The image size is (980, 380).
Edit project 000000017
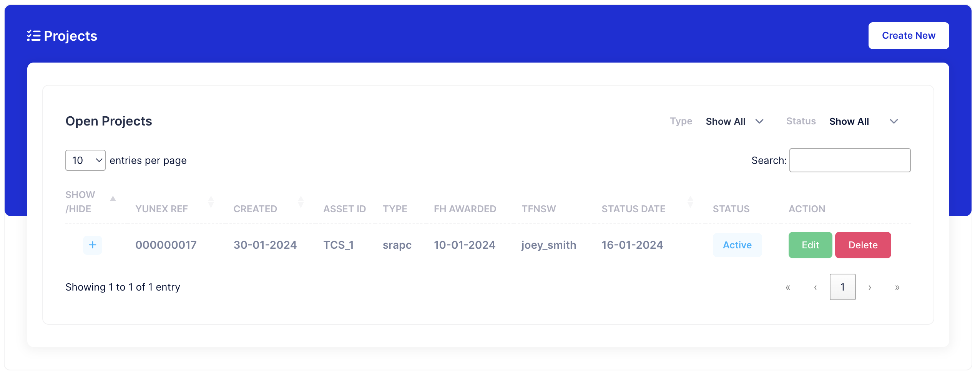(810, 245)
